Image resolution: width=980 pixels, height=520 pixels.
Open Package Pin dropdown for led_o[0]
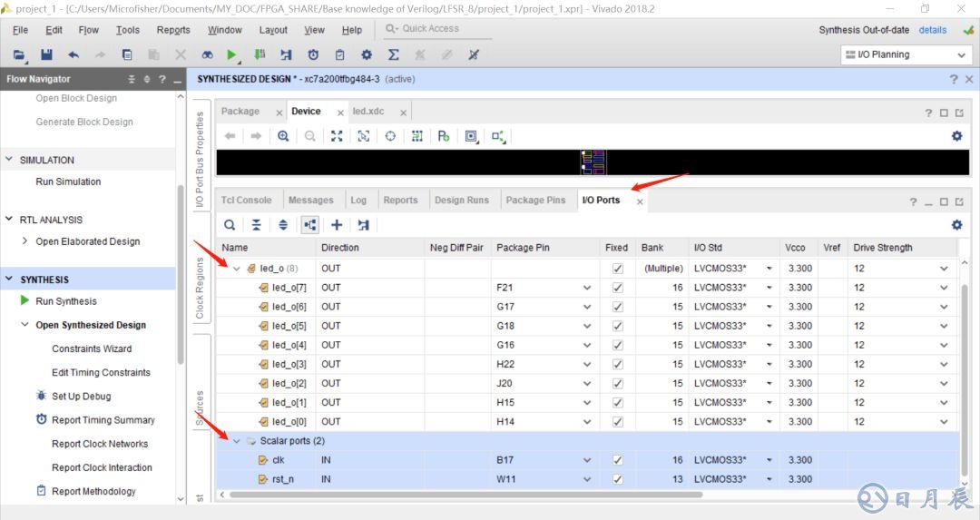click(586, 422)
